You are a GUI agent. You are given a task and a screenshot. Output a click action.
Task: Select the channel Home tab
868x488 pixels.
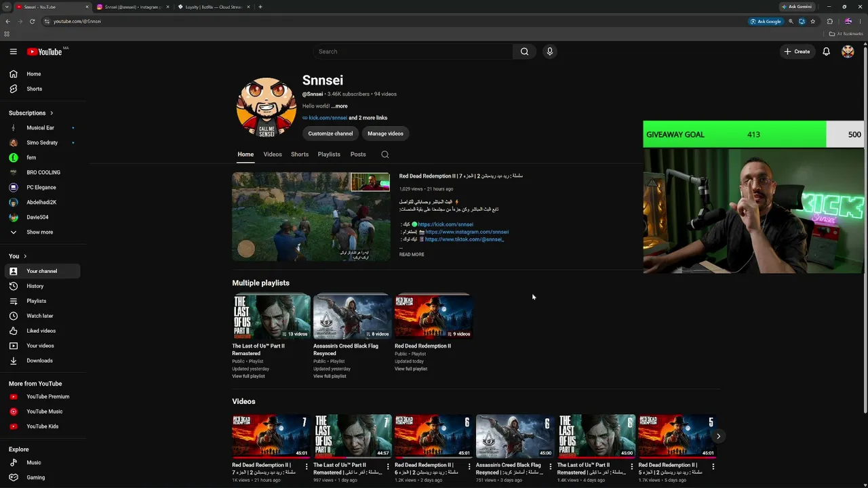[x=245, y=155]
